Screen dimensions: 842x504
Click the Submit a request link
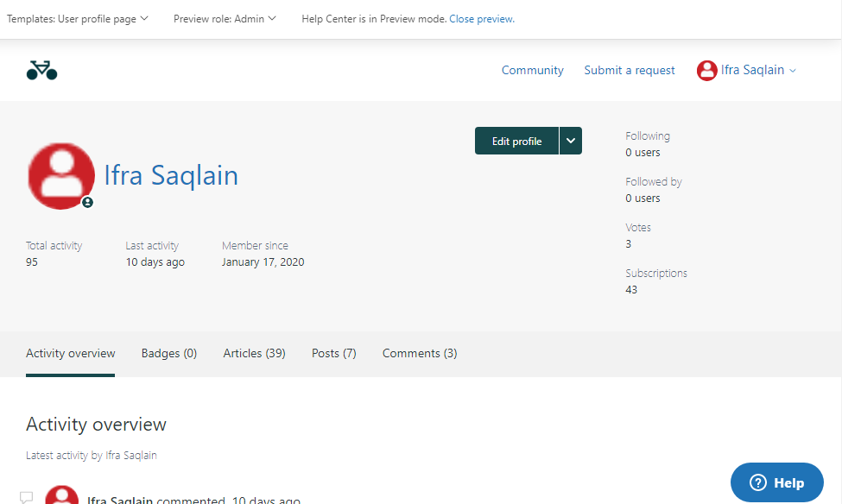[x=630, y=71]
